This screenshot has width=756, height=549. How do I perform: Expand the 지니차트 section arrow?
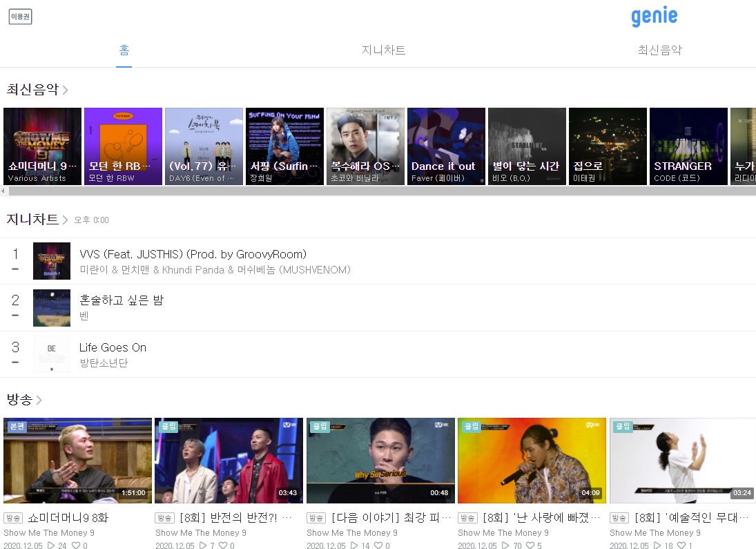[x=66, y=220]
